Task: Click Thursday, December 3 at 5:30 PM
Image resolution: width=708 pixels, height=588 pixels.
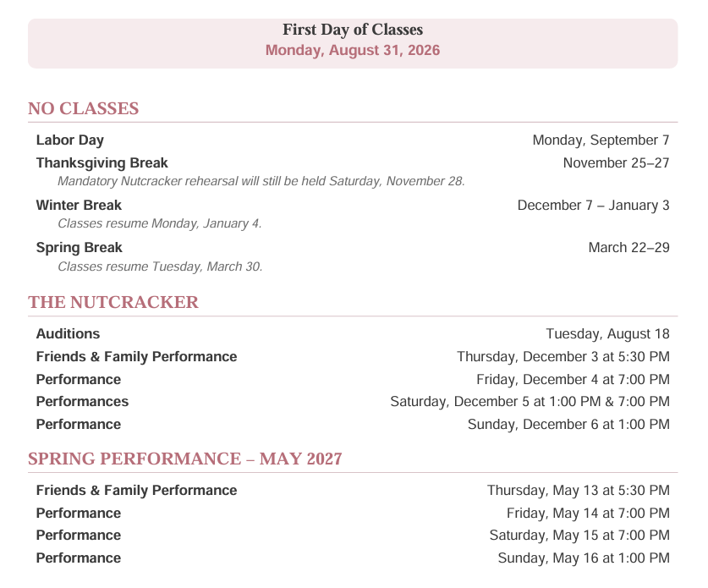Action: click(563, 357)
